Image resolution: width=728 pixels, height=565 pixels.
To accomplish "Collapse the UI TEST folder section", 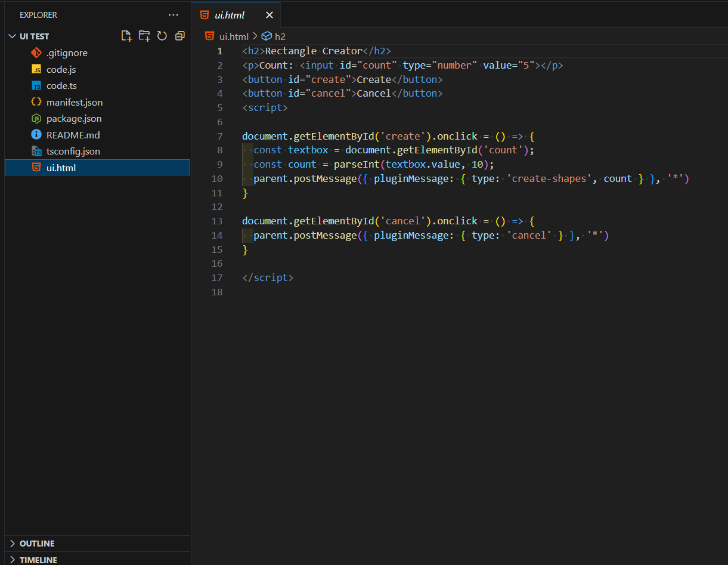I will pyautogui.click(x=12, y=36).
